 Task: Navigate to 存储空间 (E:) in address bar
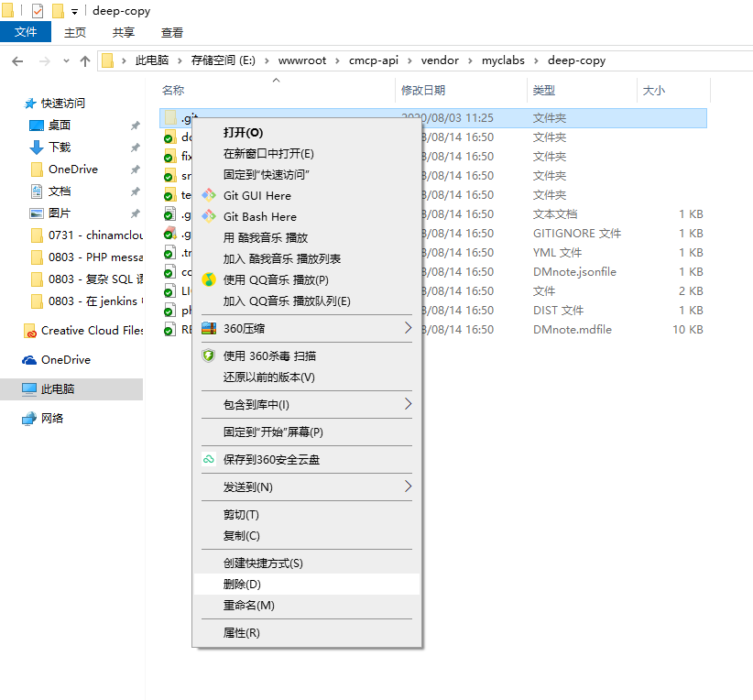point(224,60)
